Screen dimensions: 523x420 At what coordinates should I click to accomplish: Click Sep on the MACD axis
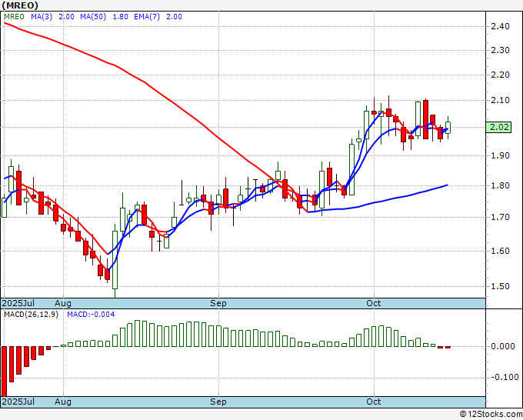[218, 402]
